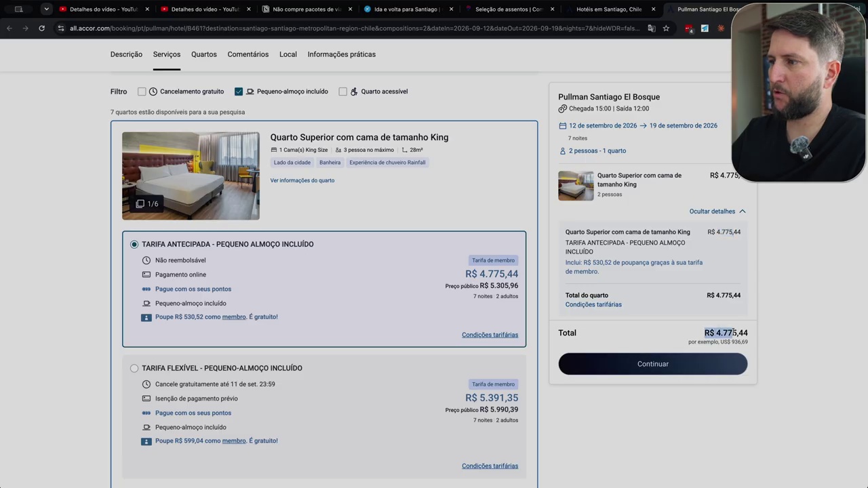Image resolution: width=868 pixels, height=488 pixels.
Task: Open 'membro' link in R$ 599,04 savings line
Action: [x=234, y=441]
